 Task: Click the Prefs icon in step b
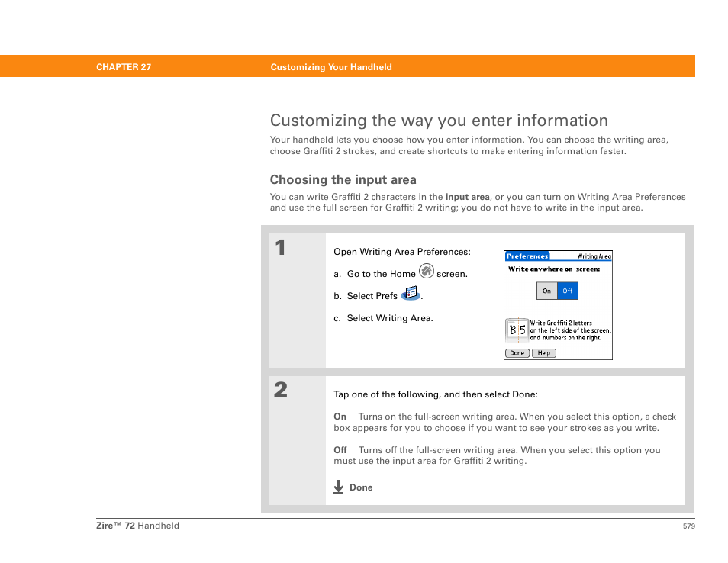[x=411, y=294]
